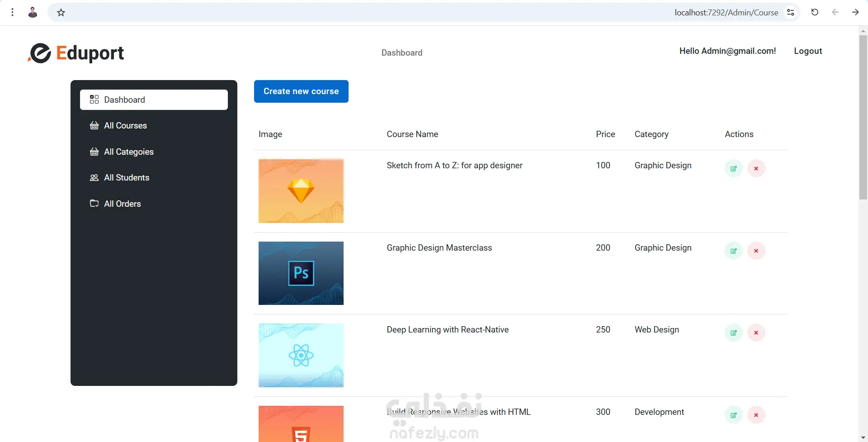Click the price value 300
This screenshot has width=868, height=442.
pyautogui.click(x=603, y=412)
